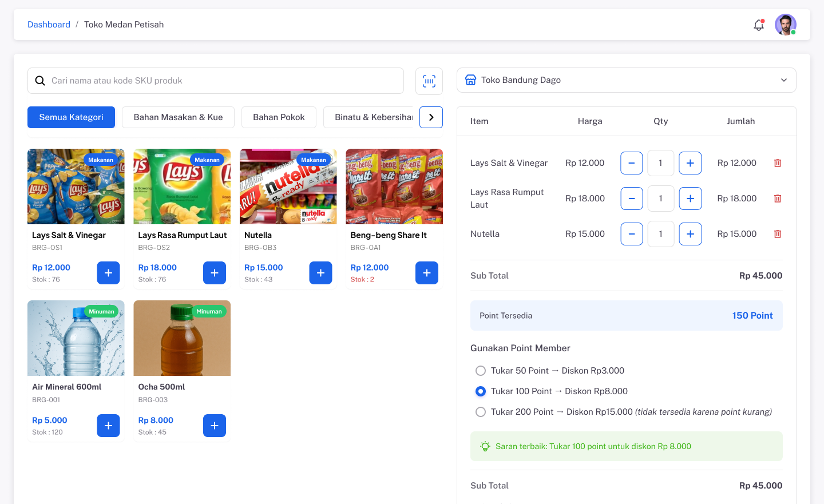The image size is (824, 504).
Task: Select Tukar 50 Point radio option
Action: [x=481, y=371]
